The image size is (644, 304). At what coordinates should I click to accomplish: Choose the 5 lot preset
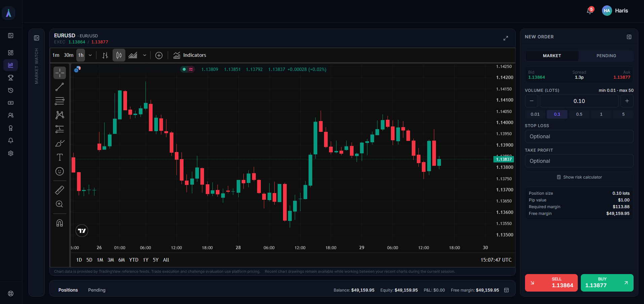(623, 114)
